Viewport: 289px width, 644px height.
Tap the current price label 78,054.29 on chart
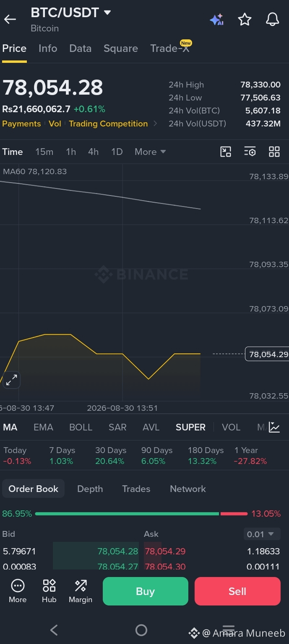(x=267, y=354)
